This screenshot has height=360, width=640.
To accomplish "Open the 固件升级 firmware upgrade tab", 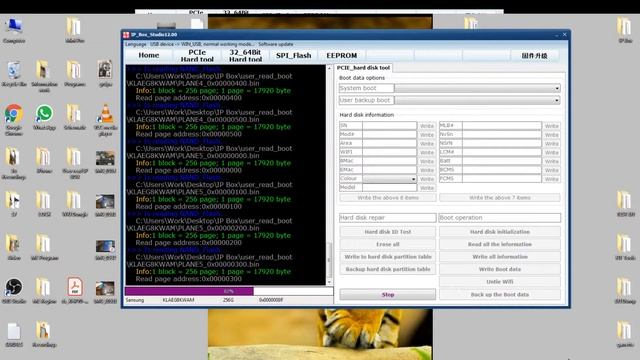I will [x=534, y=56].
